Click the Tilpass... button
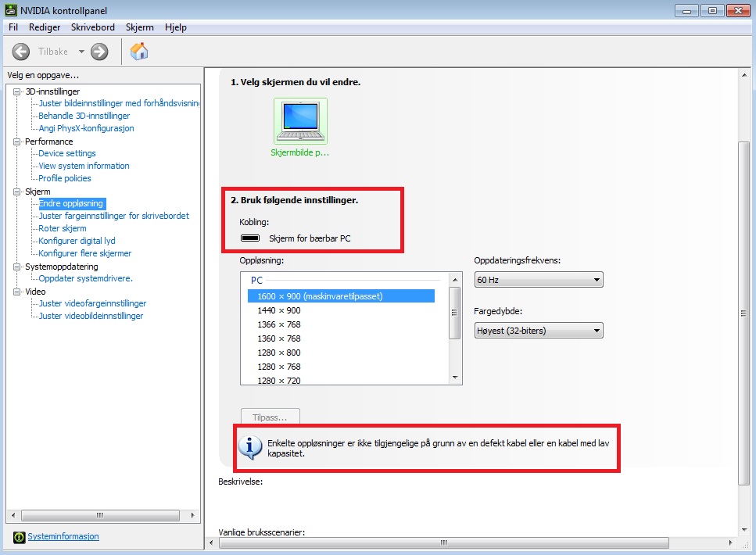This screenshot has height=555, width=756. tap(270, 417)
